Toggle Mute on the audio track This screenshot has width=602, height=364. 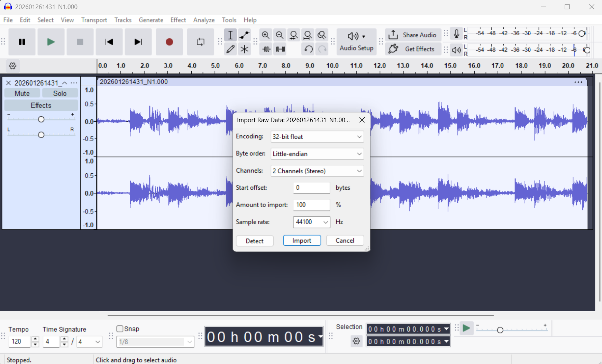click(22, 93)
